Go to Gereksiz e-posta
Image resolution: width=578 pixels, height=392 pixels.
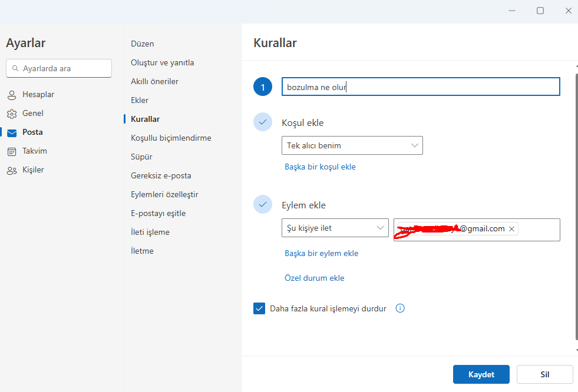[x=161, y=175]
